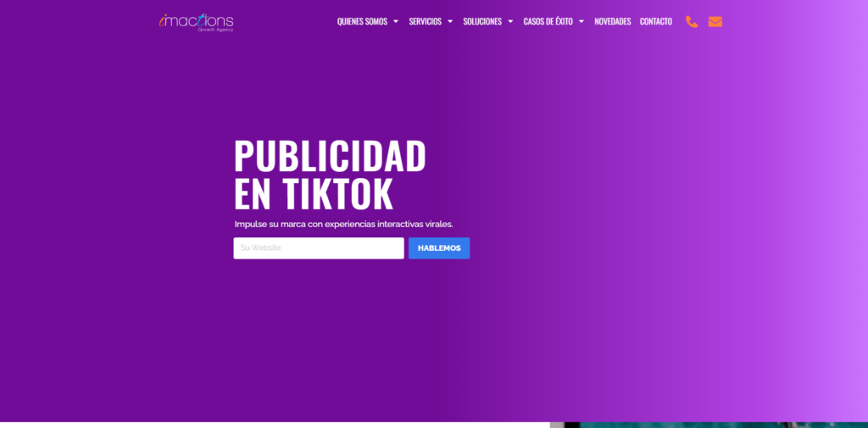Click the white section below the purple banner
This screenshot has height=428, width=868.
(x=271, y=425)
